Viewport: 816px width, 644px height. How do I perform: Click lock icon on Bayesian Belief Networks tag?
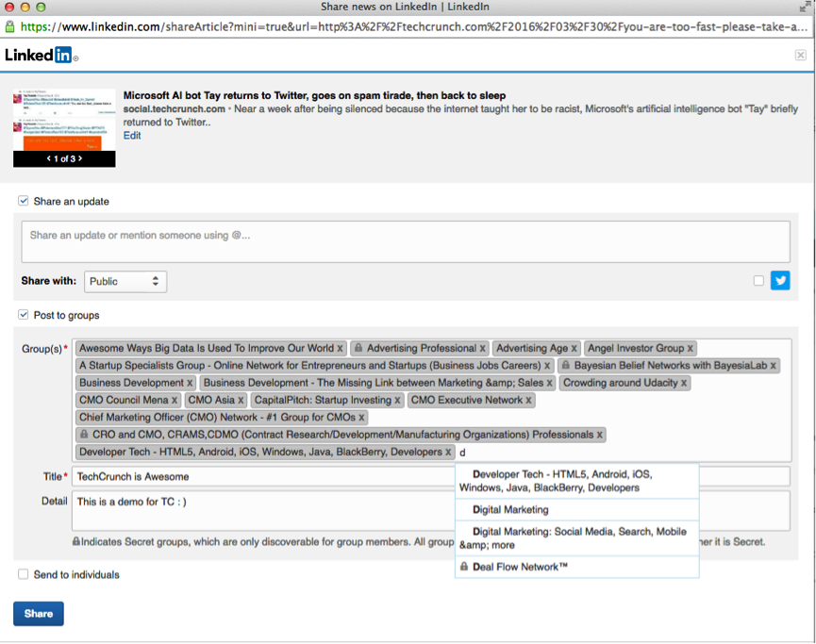566,365
